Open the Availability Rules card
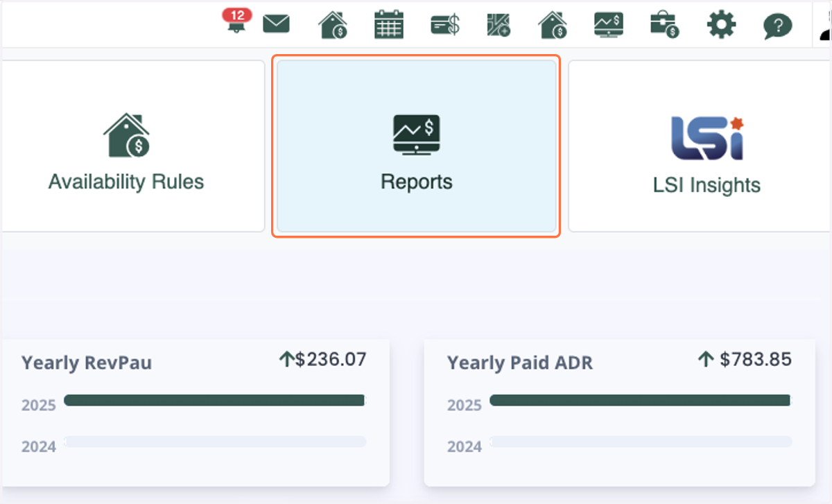This screenshot has height=504, width=832. 132,146
